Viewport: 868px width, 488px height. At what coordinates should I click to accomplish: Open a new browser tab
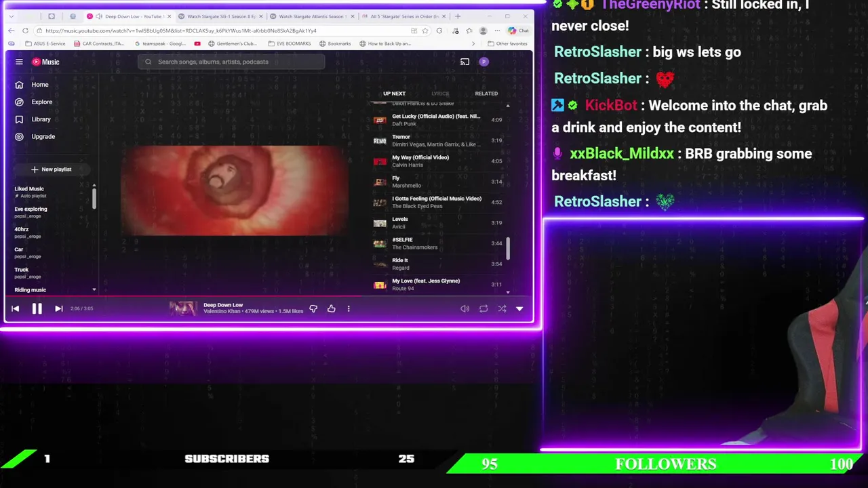[458, 16]
